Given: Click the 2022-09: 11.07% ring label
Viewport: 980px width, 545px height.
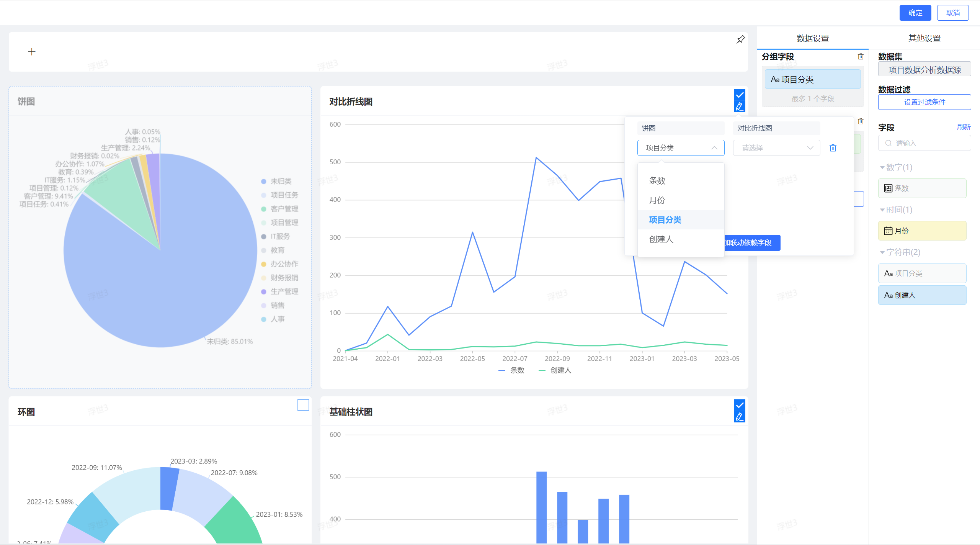Looking at the screenshot, I should coord(97,468).
